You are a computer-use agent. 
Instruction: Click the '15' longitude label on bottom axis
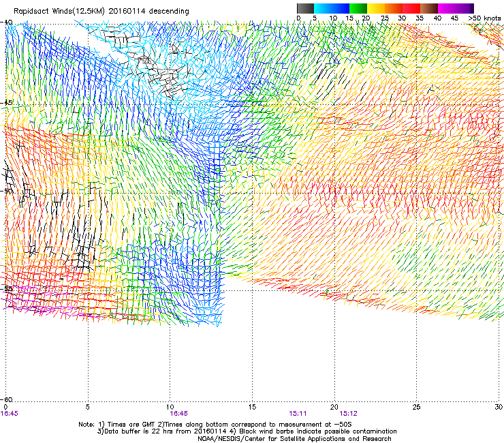tap(252, 407)
